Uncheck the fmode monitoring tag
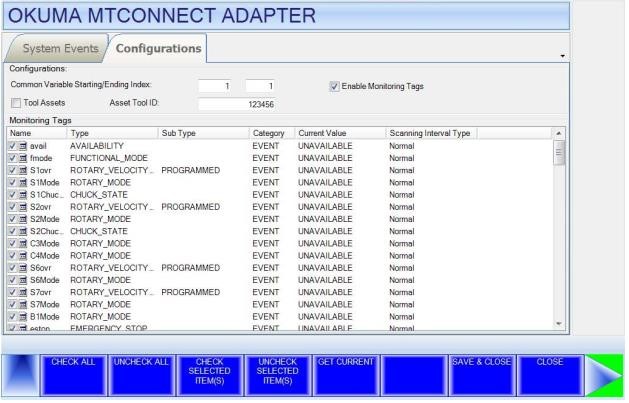 pyautogui.click(x=12, y=158)
